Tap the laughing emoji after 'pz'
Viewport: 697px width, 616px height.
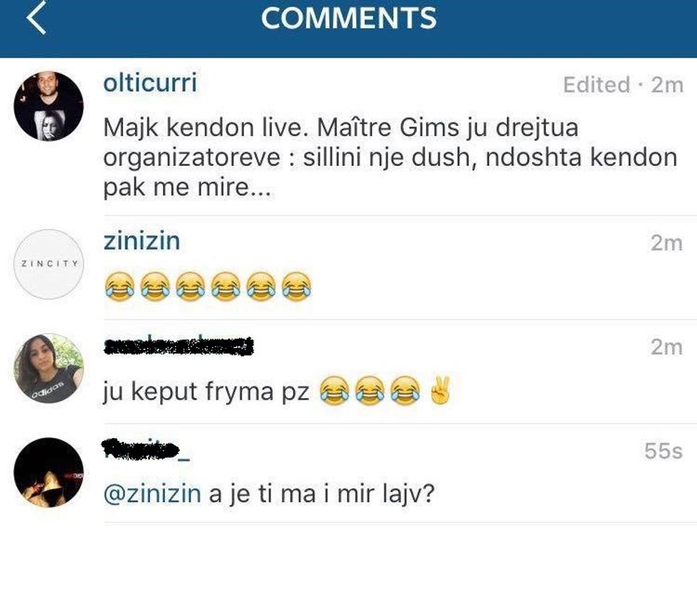tap(334, 391)
